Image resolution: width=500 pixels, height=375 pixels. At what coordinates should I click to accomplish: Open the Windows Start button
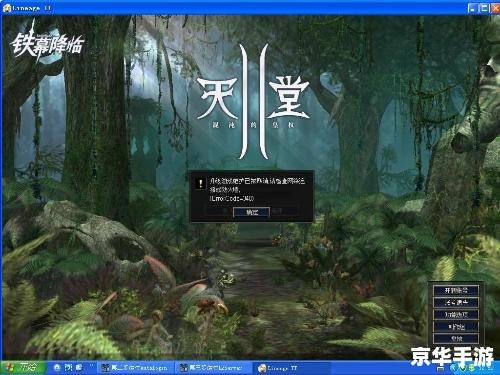click(x=23, y=367)
